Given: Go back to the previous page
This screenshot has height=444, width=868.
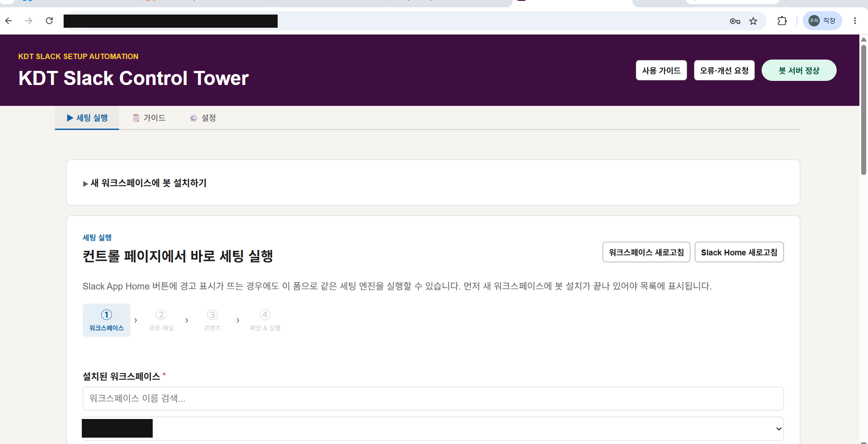Looking at the screenshot, I should 9,21.
